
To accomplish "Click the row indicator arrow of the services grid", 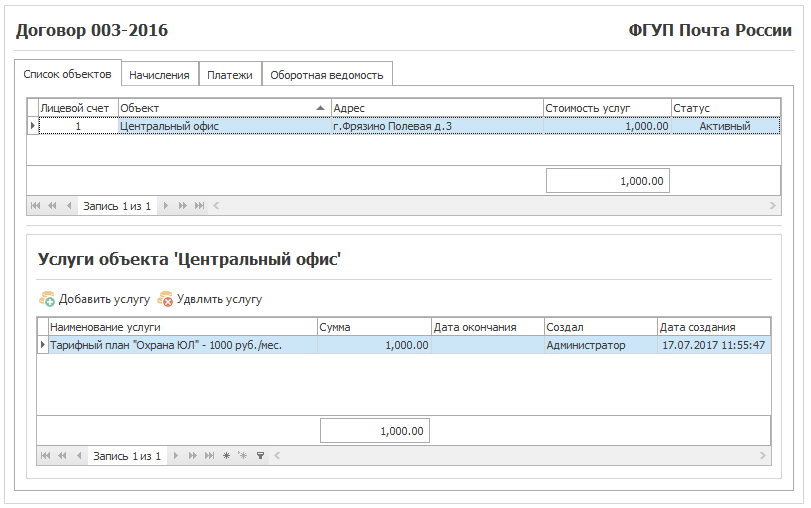I will tap(43, 345).
